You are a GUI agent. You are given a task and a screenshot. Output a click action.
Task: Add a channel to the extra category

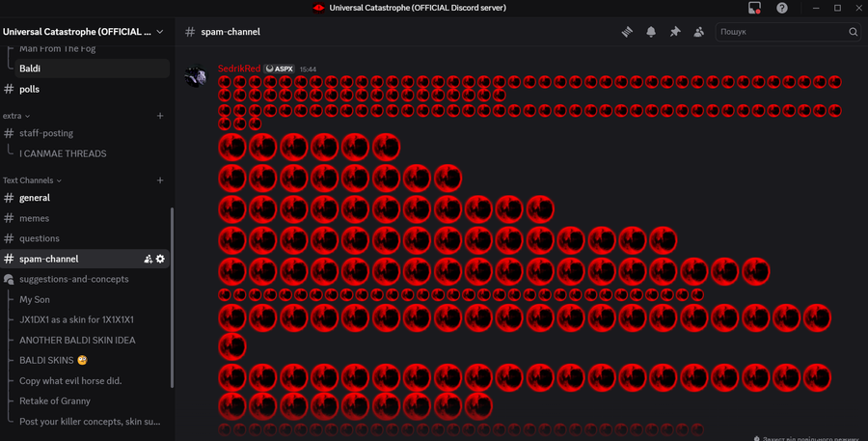[160, 116]
